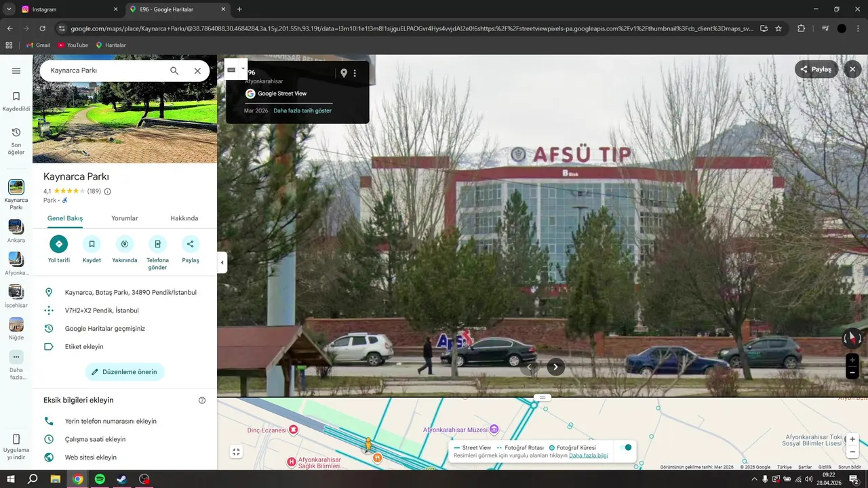
Task: Zoom out Street View with minus
Action: coord(852,373)
